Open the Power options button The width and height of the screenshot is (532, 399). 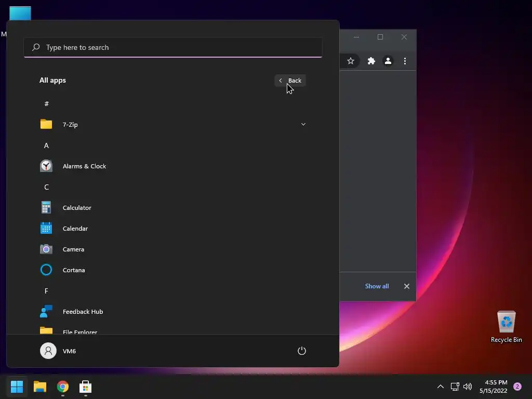(302, 351)
